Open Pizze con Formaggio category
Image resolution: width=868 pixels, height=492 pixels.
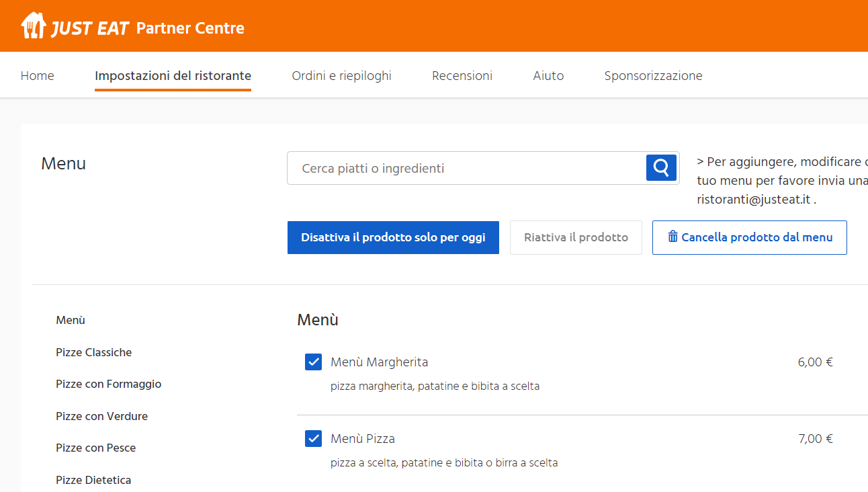pos(108,384)
